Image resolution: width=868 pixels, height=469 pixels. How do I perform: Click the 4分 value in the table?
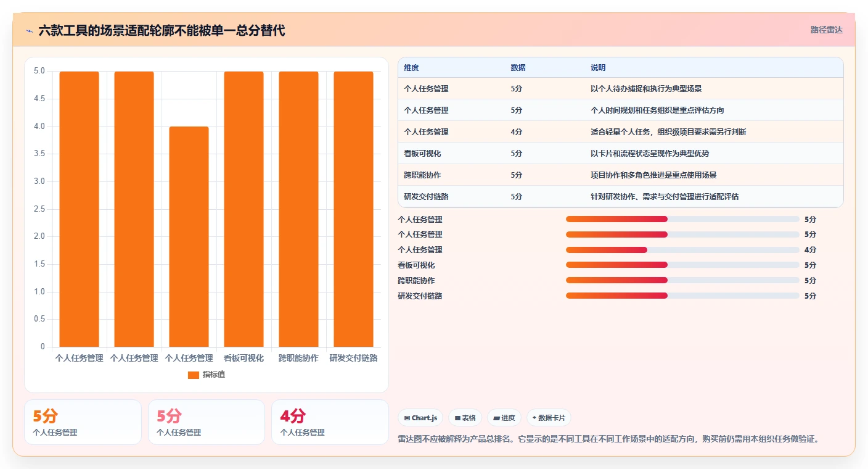(x=517, y=132)
